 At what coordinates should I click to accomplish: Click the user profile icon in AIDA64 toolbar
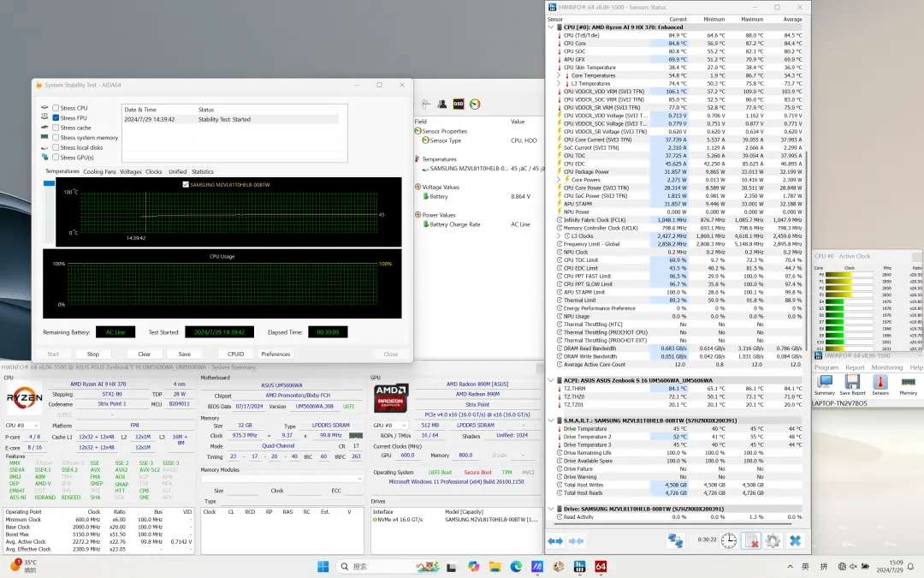coord(442,104)
